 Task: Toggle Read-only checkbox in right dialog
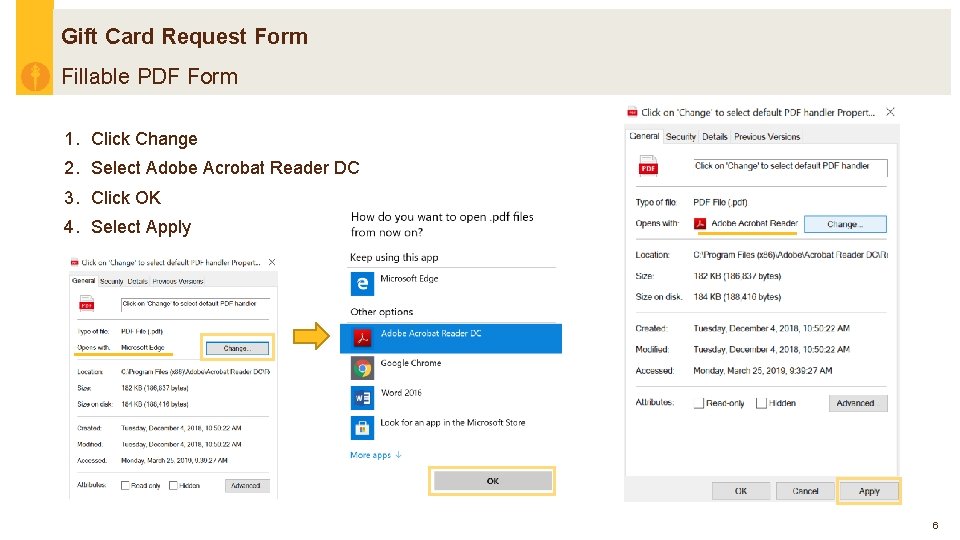[x=699, y=403]
